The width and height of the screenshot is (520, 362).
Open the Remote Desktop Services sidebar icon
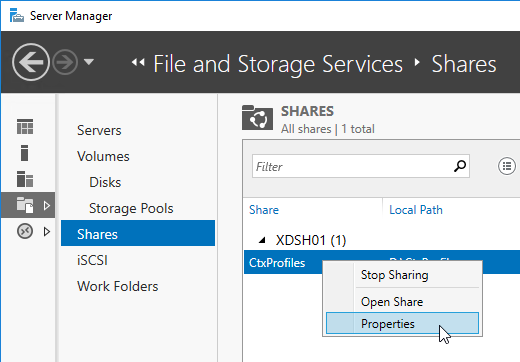[x=25, y=231]
